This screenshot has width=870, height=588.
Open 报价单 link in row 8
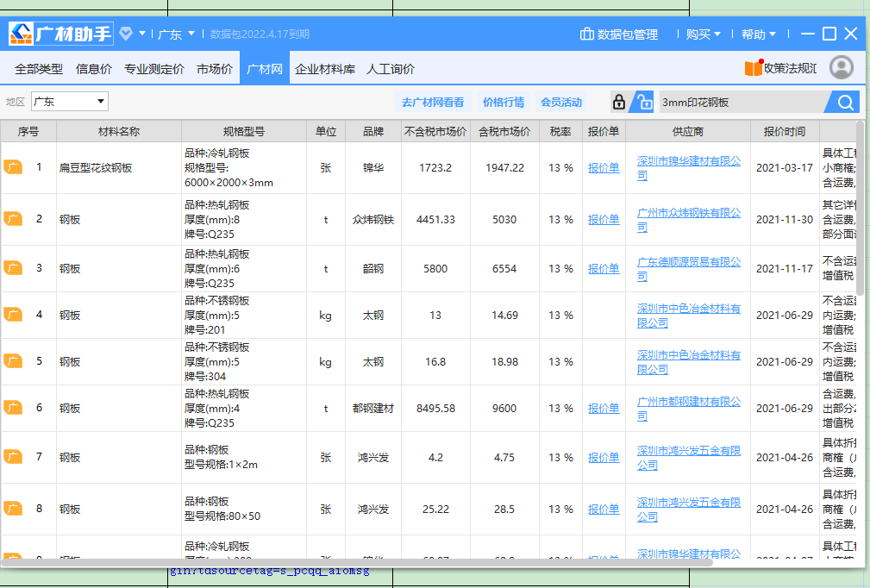pyautogui.click(x=604, y=509)
